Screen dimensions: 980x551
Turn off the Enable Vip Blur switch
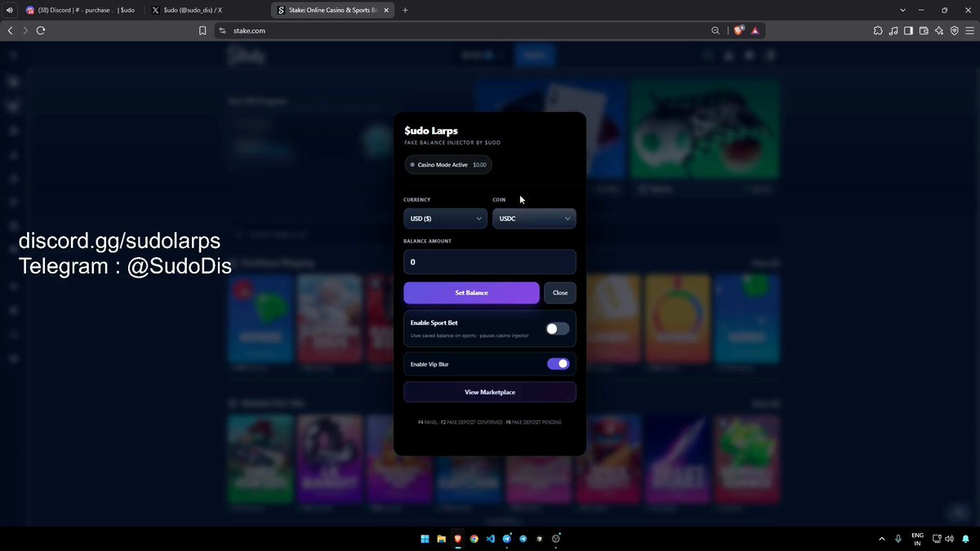[x=558, y=364]
